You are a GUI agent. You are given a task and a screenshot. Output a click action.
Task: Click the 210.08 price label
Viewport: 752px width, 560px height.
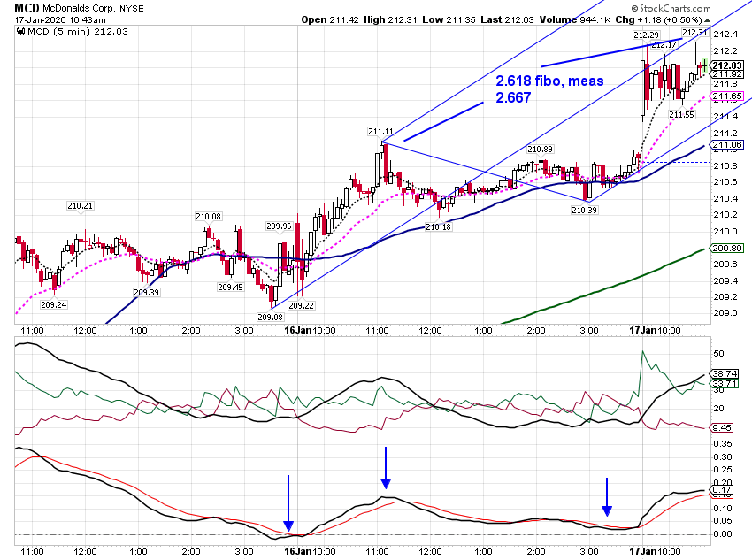(208, 216)
